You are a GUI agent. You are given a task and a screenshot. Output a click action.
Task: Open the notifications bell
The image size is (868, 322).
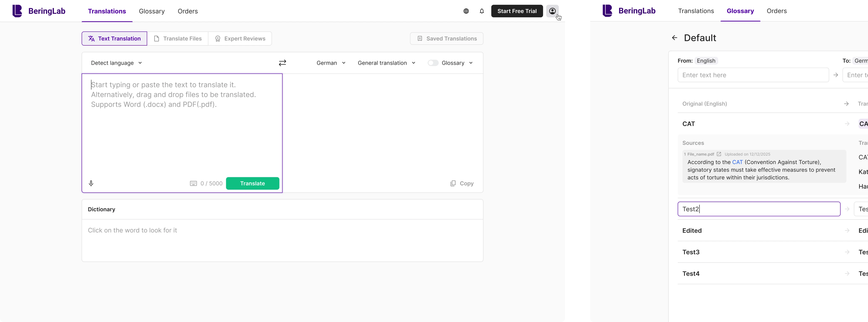(x=482, y=11)
